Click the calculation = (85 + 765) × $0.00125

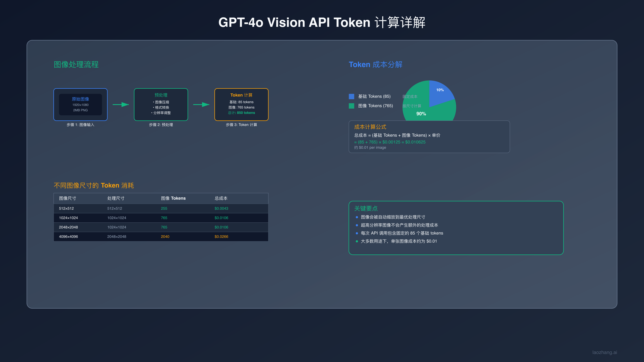coord(390,142)
